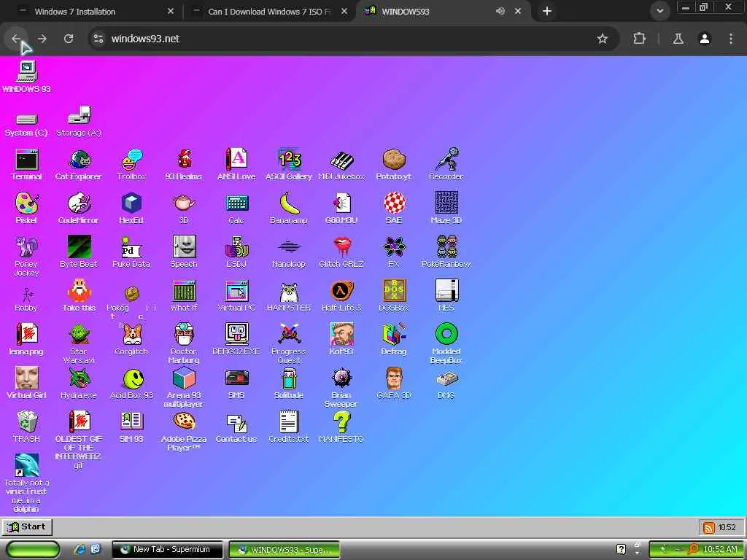Open the Piskel paint icon
Screen dimensions: 747x560
[x=27, y=209]
